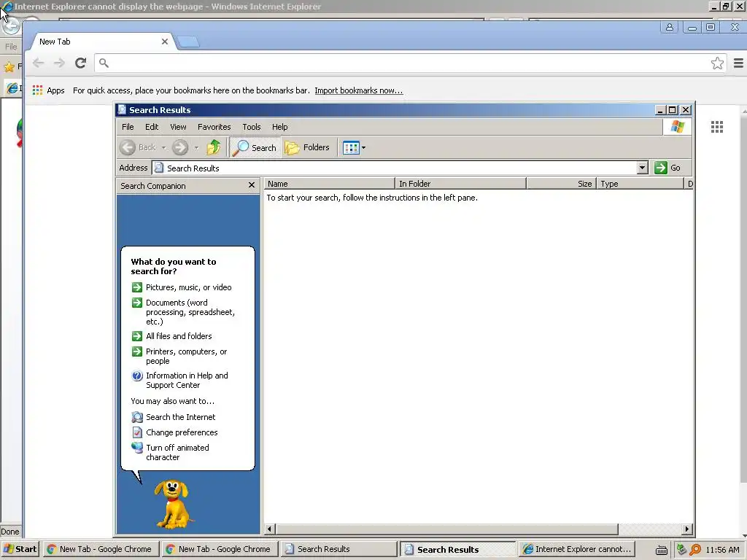
Task: Click the animated search dog
Action: point(172,505)
